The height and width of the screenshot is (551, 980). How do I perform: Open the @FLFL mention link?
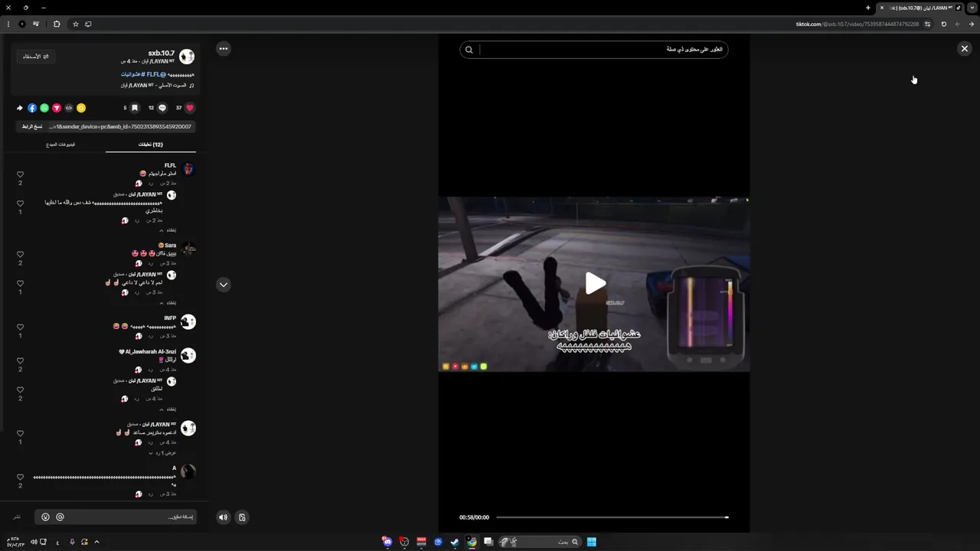tap(156, 74)
